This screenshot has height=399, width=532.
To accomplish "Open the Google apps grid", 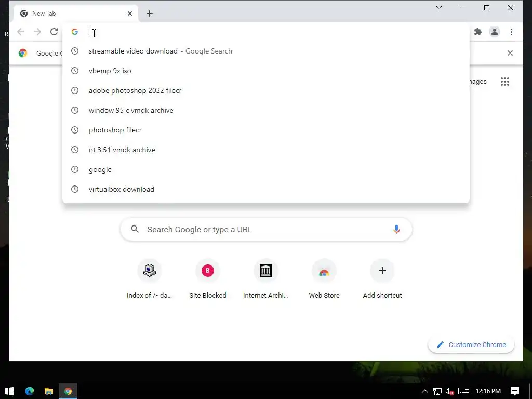I will (x=505, y=82).
